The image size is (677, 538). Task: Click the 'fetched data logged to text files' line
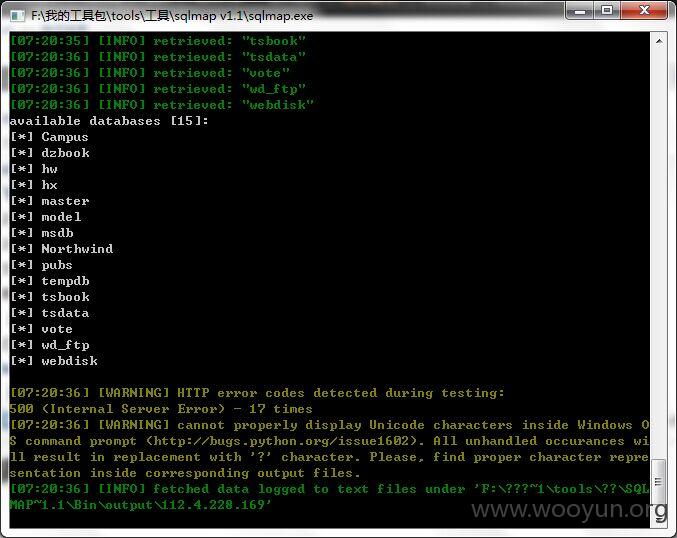tap(329, 489)
